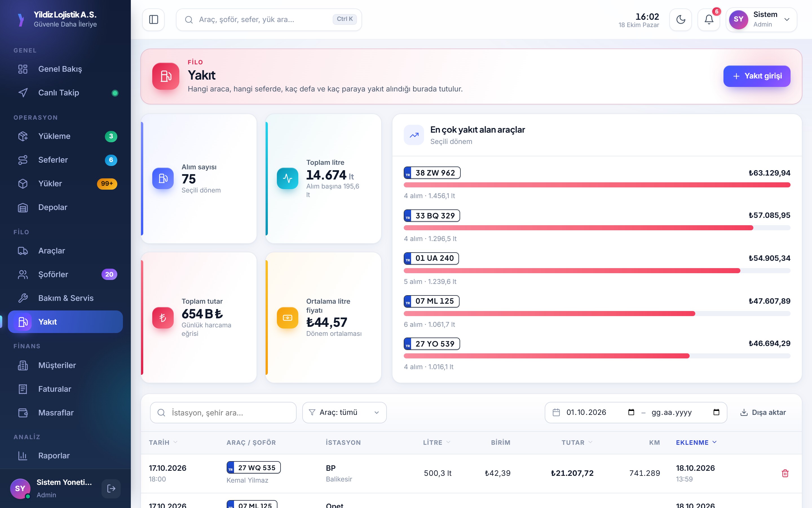Image resolution: width=812 pixels, height=508 pixels.
Task: Sort table by EKLENME column
Action: tap(696, 443)
